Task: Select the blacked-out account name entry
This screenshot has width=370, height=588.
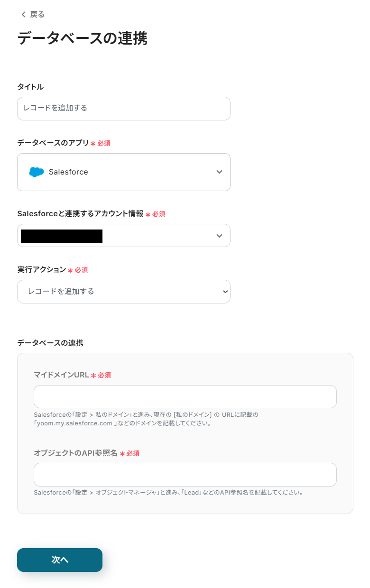Action: (x=62, y=236)
